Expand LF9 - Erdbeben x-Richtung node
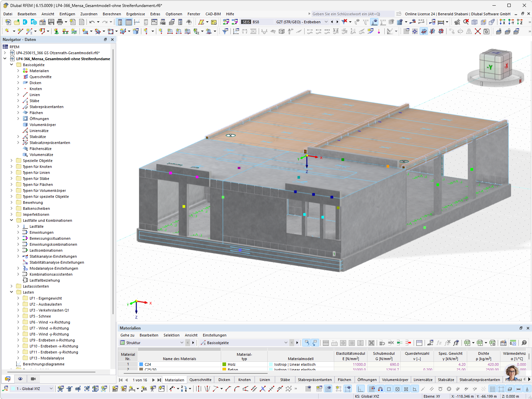This screenshot has width=532, height=399. pyautogui.click(x=18, y=340)
